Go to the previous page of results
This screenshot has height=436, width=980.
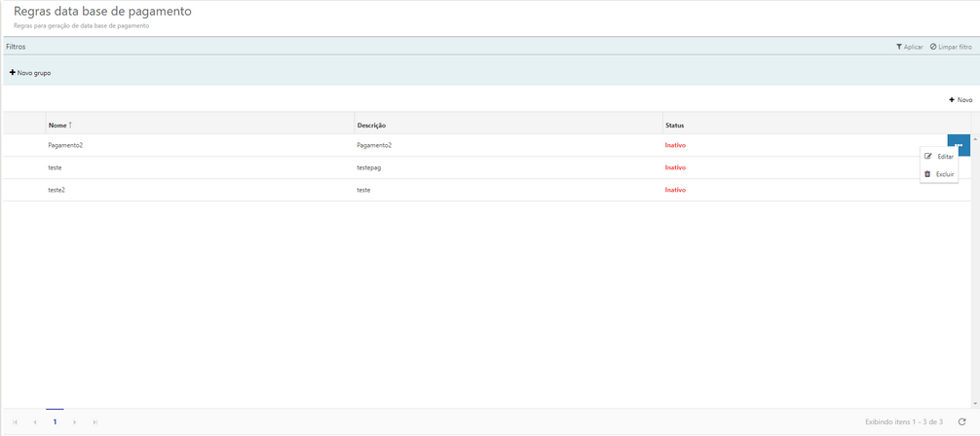[x=35, y=422]
